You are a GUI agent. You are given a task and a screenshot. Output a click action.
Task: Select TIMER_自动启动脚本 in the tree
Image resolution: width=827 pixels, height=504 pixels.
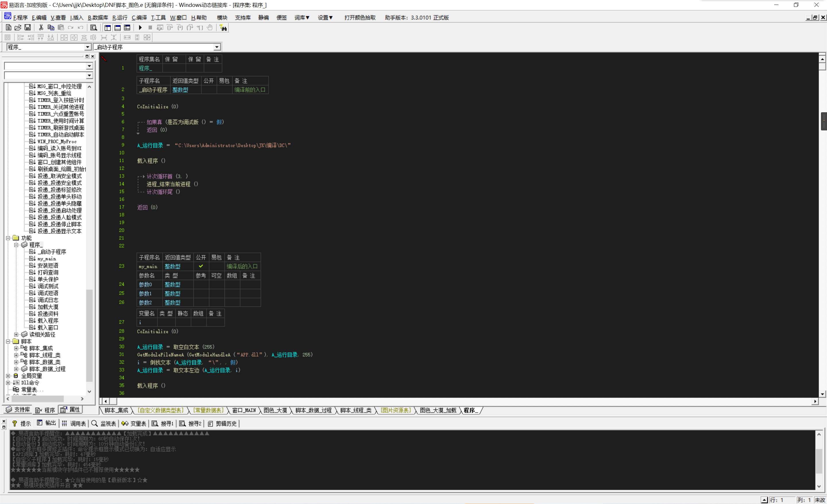[x=61, y=135]
